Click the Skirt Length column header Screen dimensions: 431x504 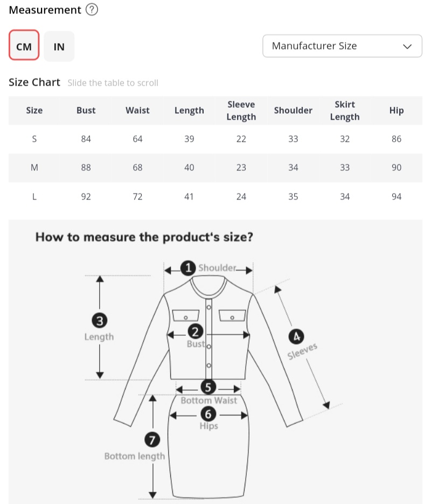345,111
